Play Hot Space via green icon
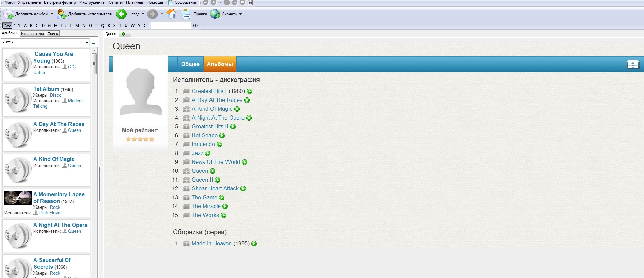The width and height of the screenshot is (644, 278). pyautogui.click(x=222, y=136)
